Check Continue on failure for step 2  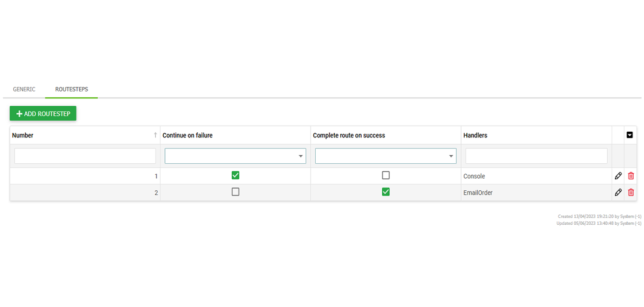point(235,191)
